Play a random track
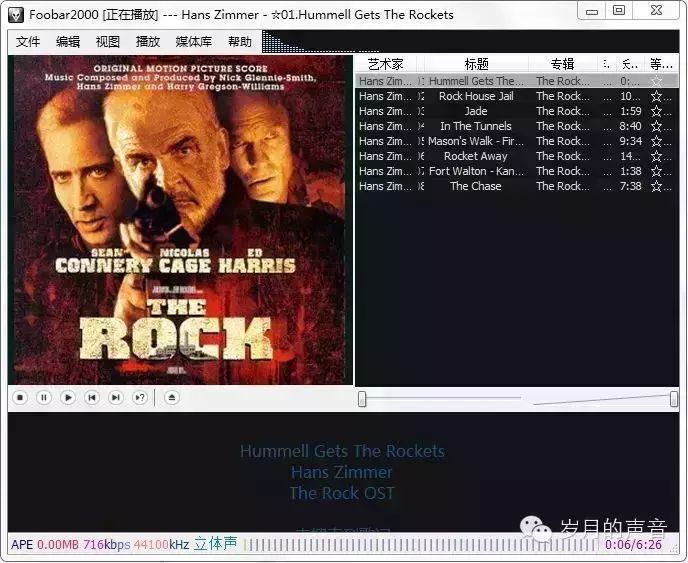Image resolution: width=688 pixels, height=563 pixels. [x=140, y=398]
